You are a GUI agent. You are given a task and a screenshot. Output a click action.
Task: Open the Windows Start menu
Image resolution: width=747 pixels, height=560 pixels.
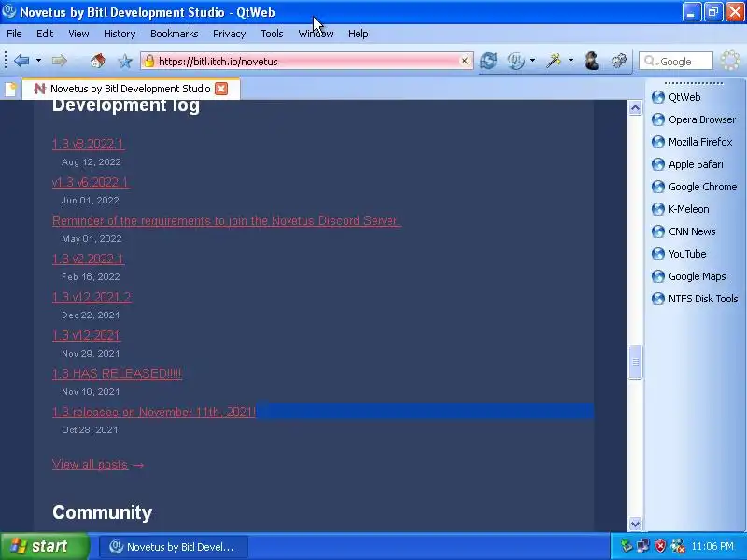tap(44, 546)
